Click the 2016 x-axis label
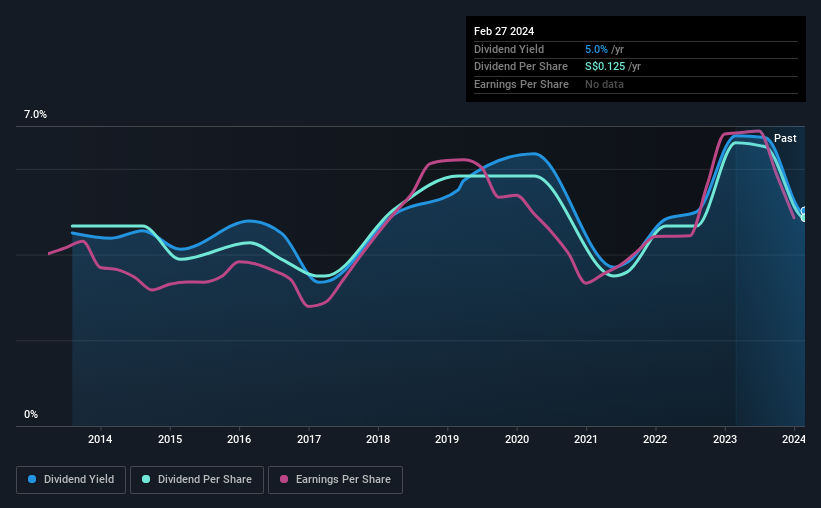Viewport: 821px width, 508px height. click(x=239, y=439)
